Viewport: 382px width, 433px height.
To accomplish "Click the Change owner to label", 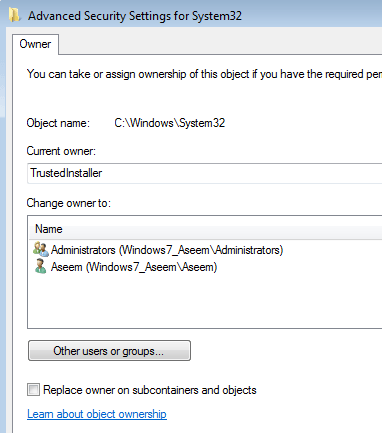I will [x=68, y=203].
